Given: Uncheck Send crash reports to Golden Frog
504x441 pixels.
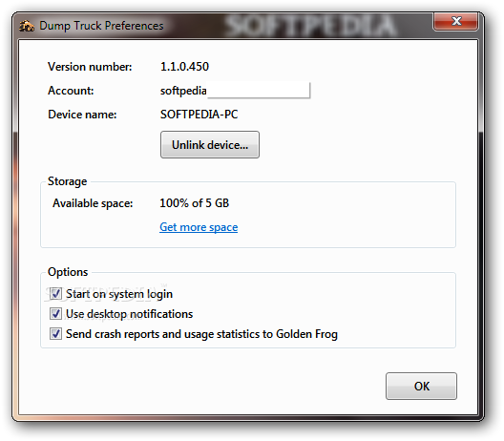Looking at the screenshot, I should pos(55,334).
